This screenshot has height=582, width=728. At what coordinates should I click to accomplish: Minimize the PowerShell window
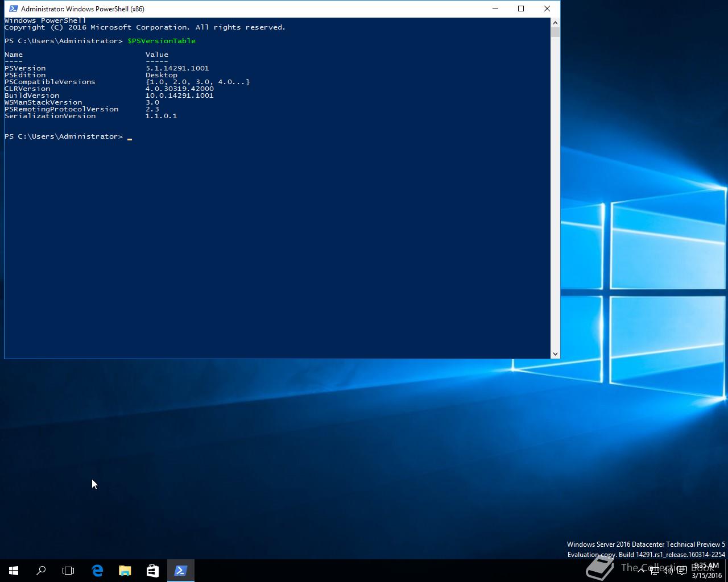coord(495,9)
